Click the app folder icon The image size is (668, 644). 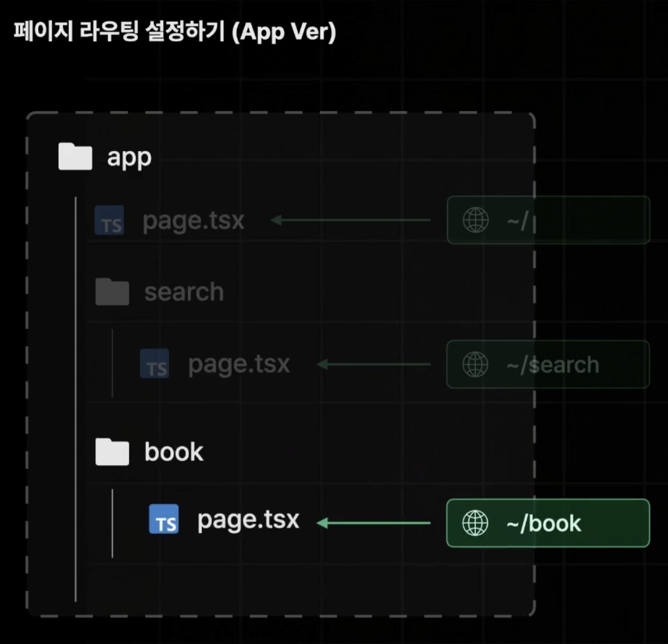point(75,156)
